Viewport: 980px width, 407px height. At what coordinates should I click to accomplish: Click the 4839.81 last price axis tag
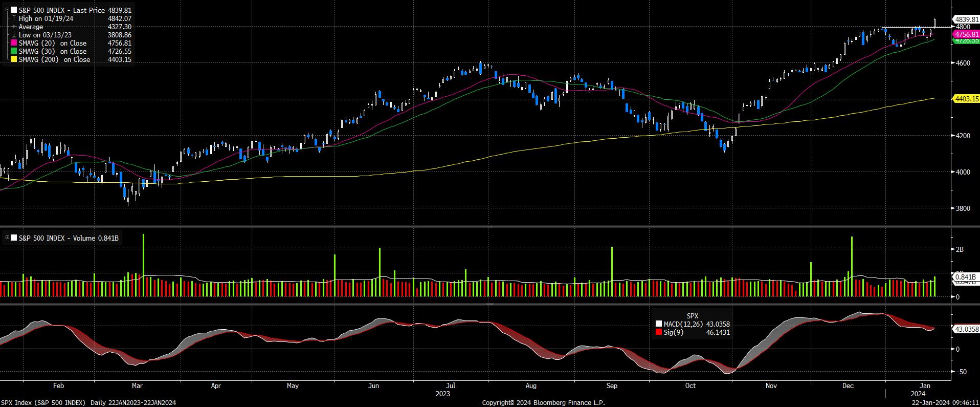point(966,19)
